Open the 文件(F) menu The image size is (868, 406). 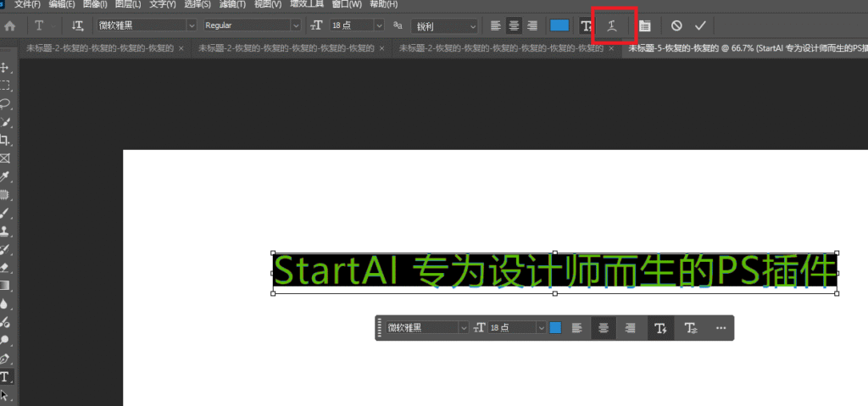(x=27, y=4)
